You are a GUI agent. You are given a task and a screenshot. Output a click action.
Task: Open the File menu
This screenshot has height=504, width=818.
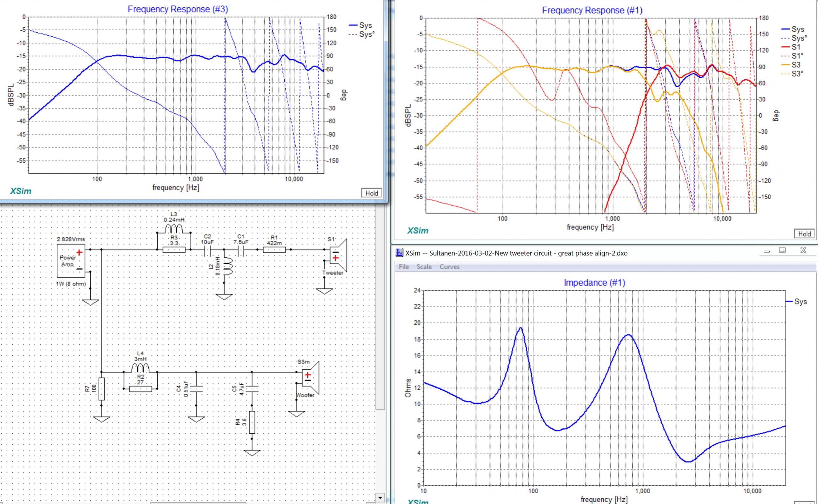click(x=404, y=267)
